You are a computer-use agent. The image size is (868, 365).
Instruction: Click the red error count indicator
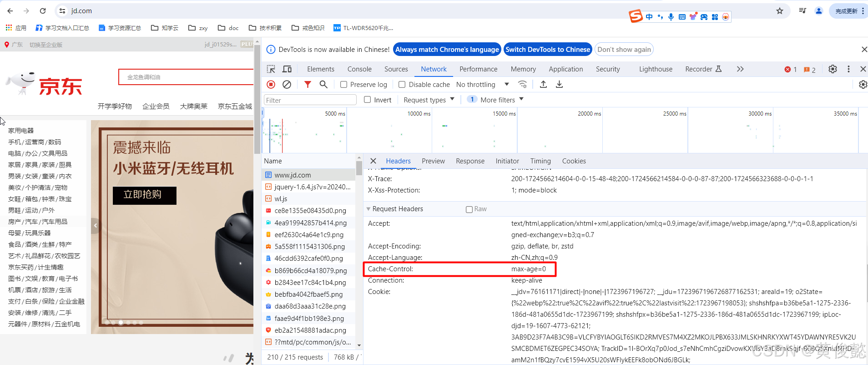(x=791, y=70)
